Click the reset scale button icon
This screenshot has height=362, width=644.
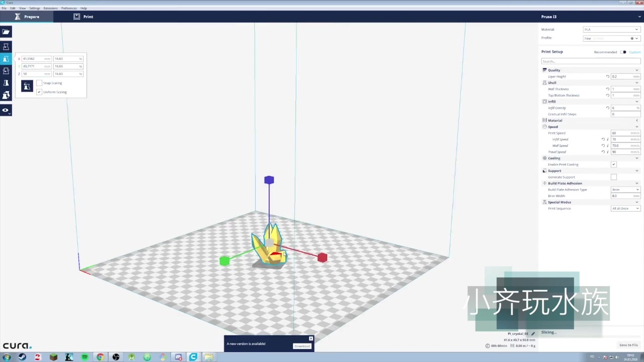coord(27,86)
